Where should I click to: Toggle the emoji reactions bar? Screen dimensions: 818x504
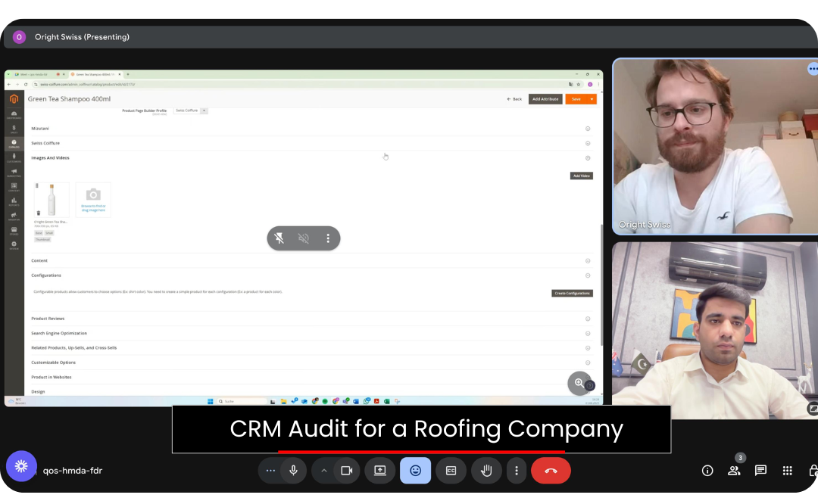[x=415, y=471]
